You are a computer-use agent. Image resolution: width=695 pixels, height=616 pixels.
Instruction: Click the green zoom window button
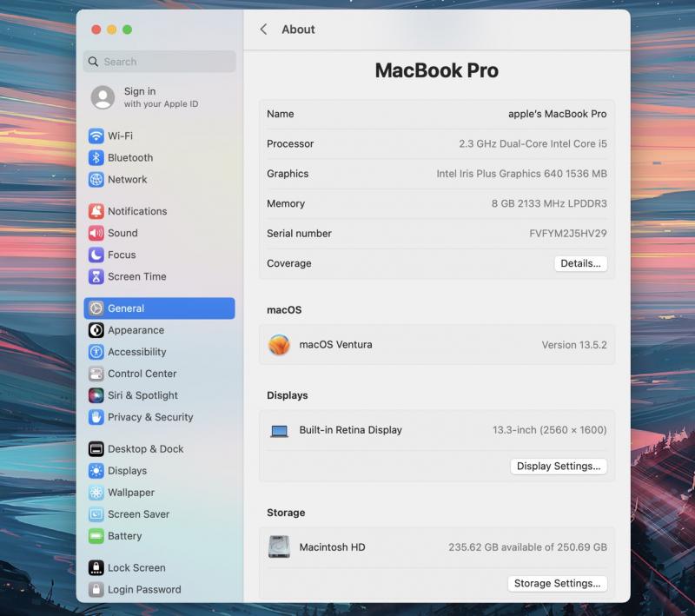[x=127, y=30]
